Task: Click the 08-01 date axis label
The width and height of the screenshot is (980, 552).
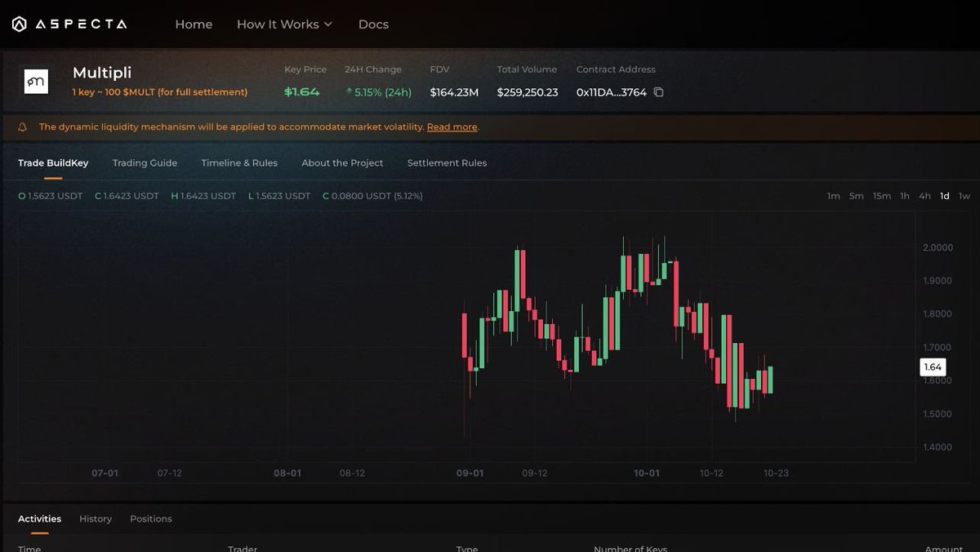Action: [287, 473]
